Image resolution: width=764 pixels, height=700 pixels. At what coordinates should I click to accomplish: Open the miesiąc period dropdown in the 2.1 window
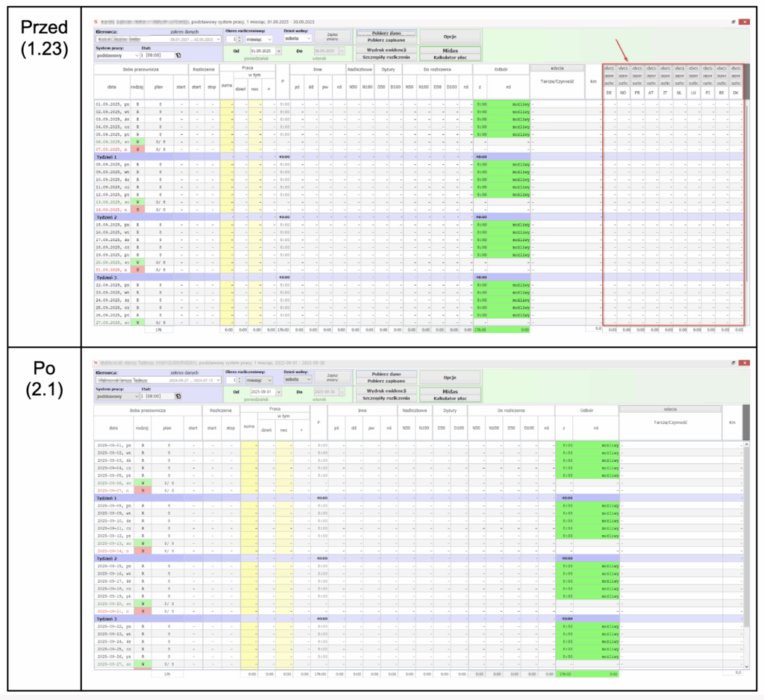[x=290, y=379]
